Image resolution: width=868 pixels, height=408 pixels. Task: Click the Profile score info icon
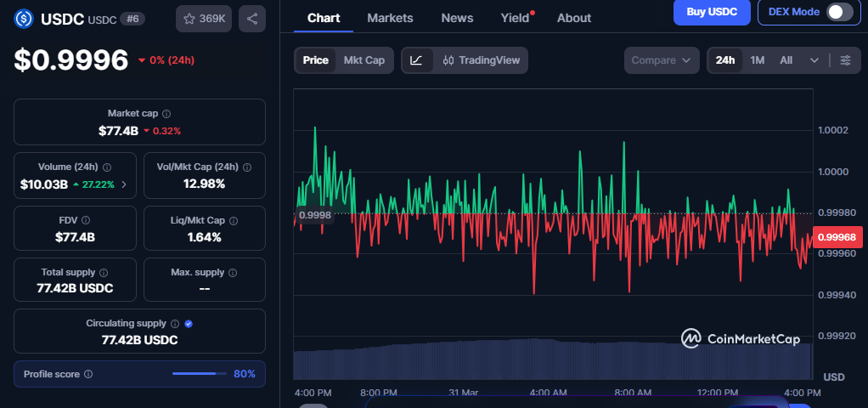[88, 374]
